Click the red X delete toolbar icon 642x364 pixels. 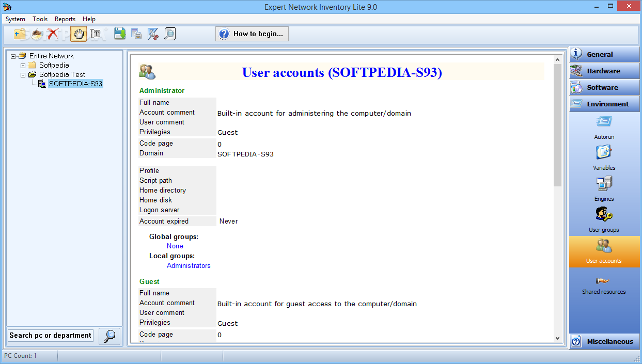pyautogui.click(x=53, y=34)
